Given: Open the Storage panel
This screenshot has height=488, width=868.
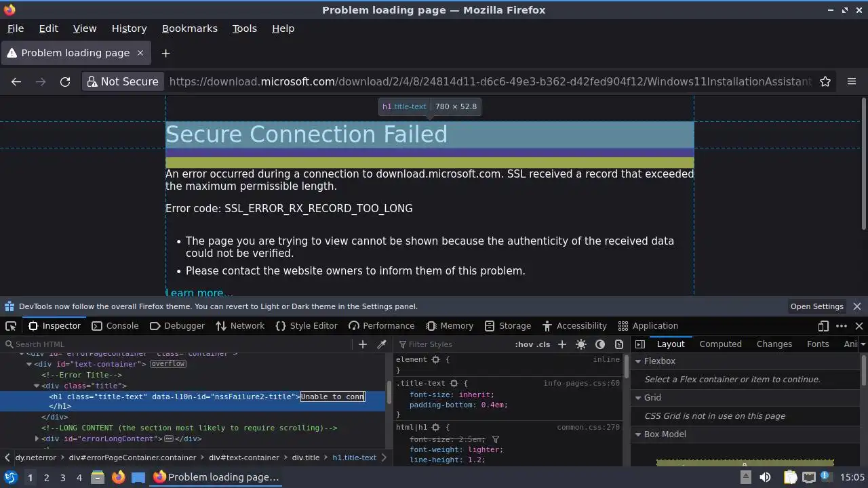Looking at the screenshot, I should (x=508, y=326).
